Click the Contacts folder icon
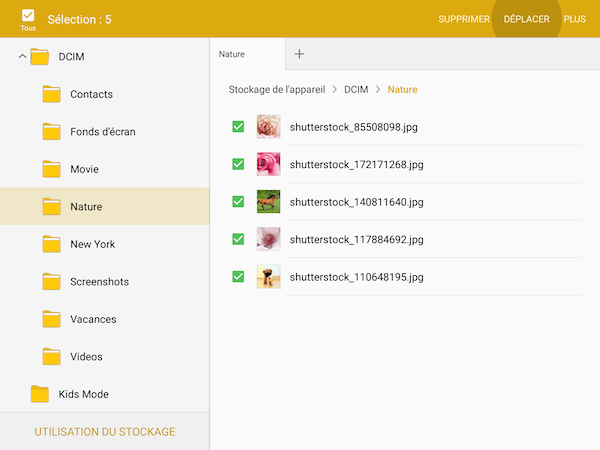600x450 pixels. 51,94
